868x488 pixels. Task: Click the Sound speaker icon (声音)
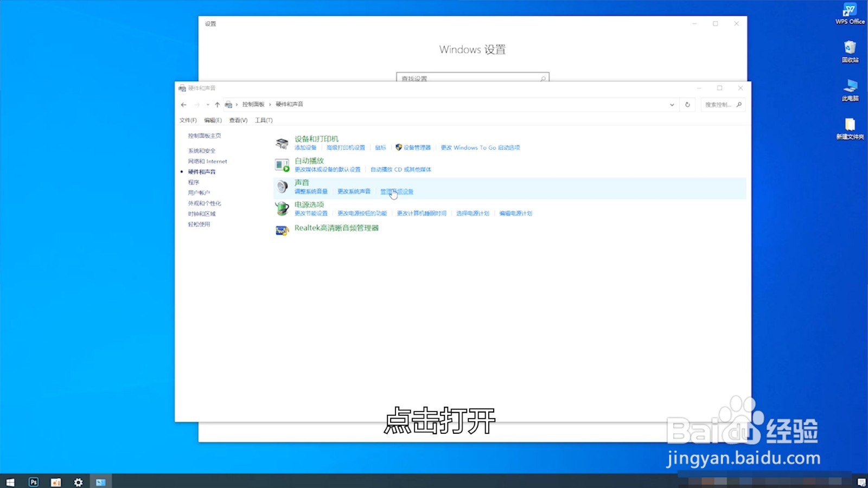pyautogui.click(x=282, y=187)
